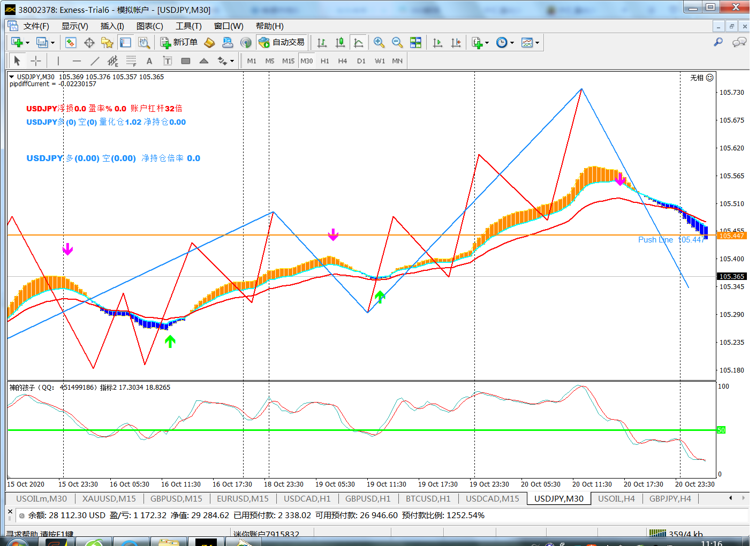The width and height of the screenshot is (756, 546).
Task: Click the zoom in magnifier icon
Action: click(379, 42)
